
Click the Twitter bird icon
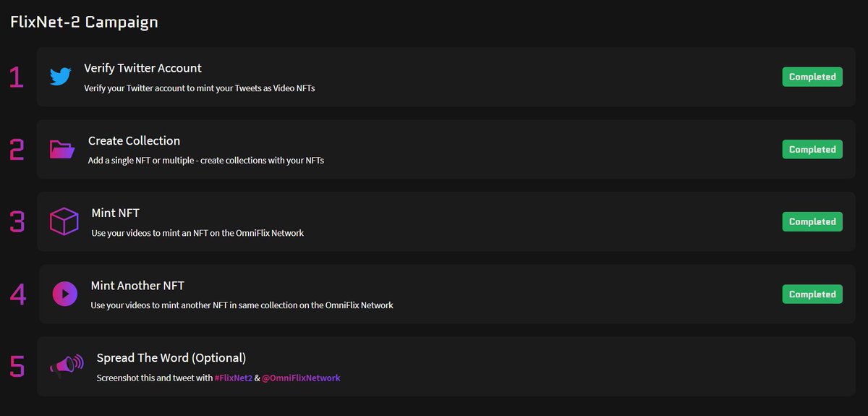click(x=61, y=77)
